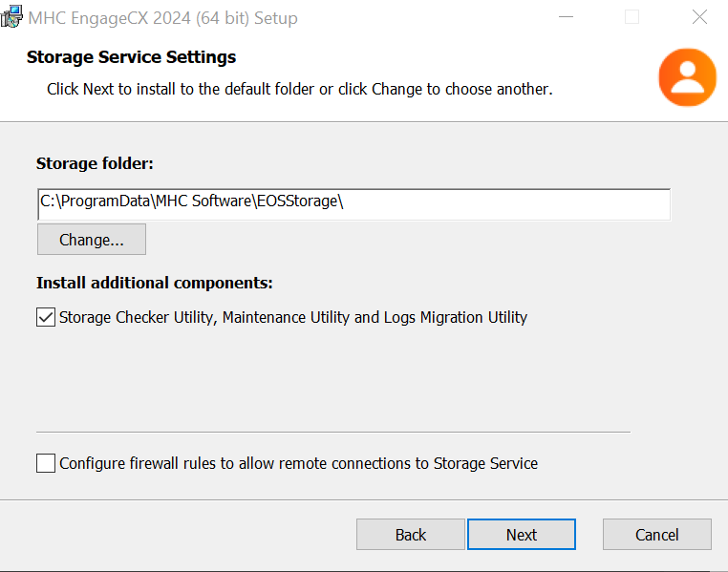Click the orange user logo icon

(x=687, y=77)
